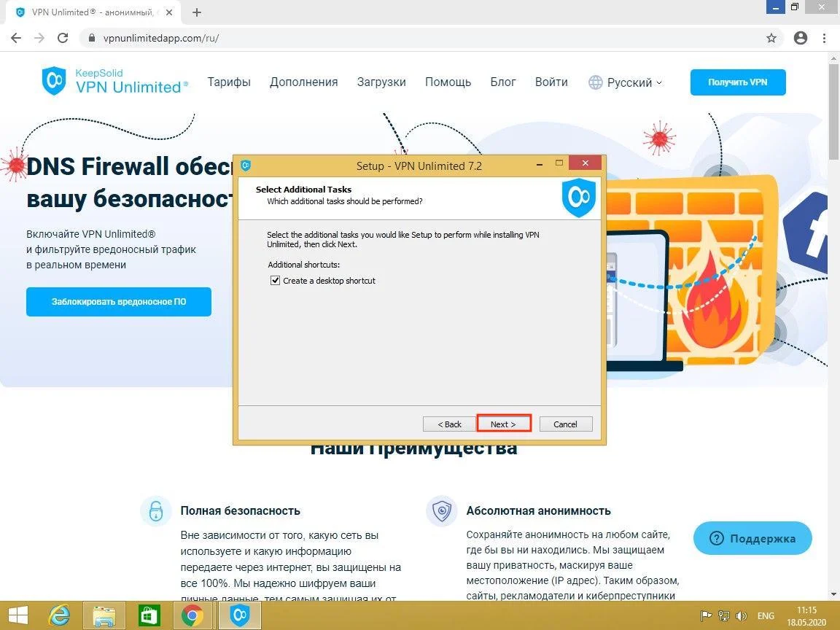Open a new browser tab
840x630 pixels.
pyautogui.click(x=197, y=12)
